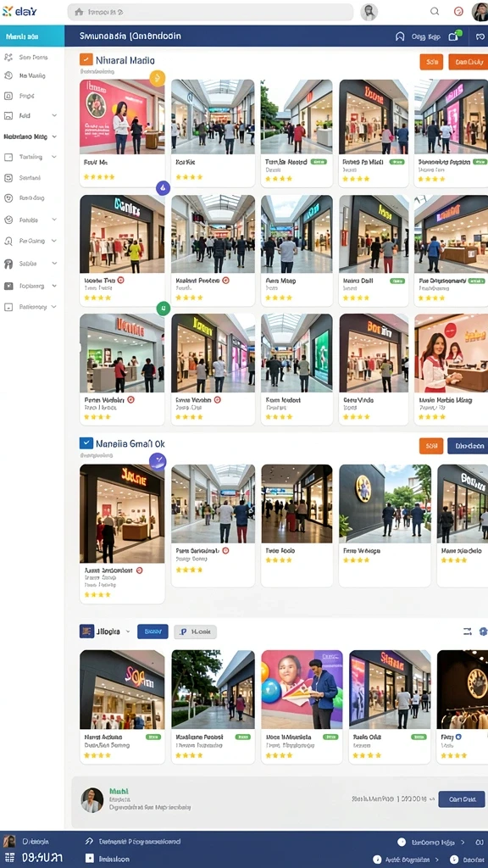Click the purple droplet badge on second row

(x=163, y=188)
